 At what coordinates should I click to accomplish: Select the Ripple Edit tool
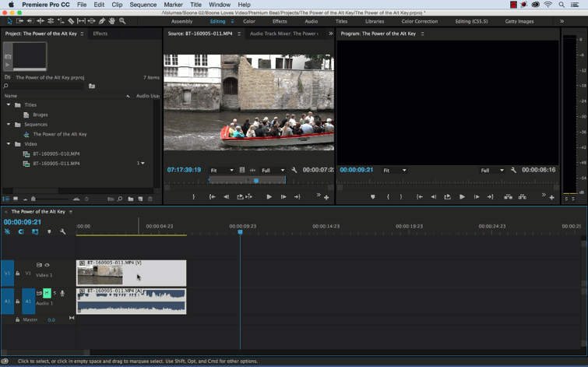(x=40, y=21)
